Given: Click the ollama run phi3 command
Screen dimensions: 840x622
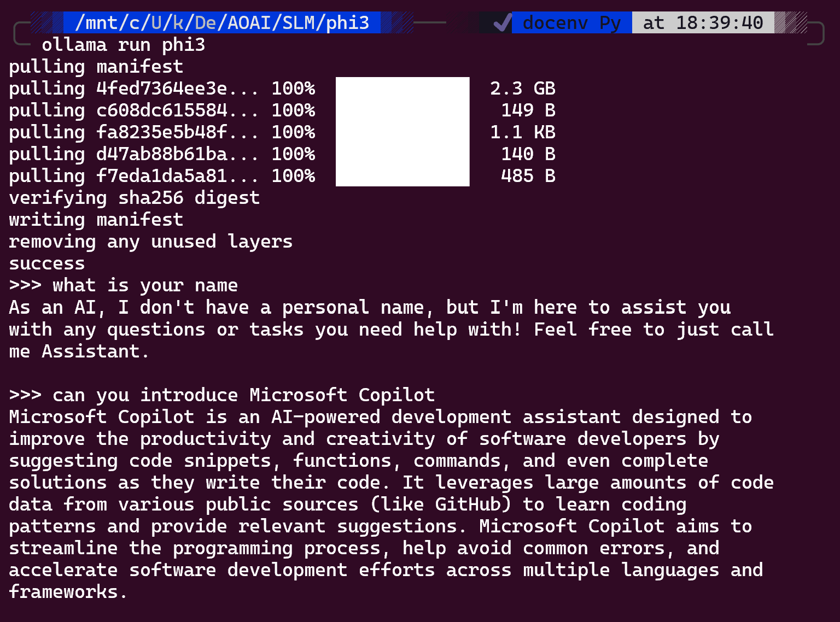Looking at the screenshot, I should coord(124,45).
